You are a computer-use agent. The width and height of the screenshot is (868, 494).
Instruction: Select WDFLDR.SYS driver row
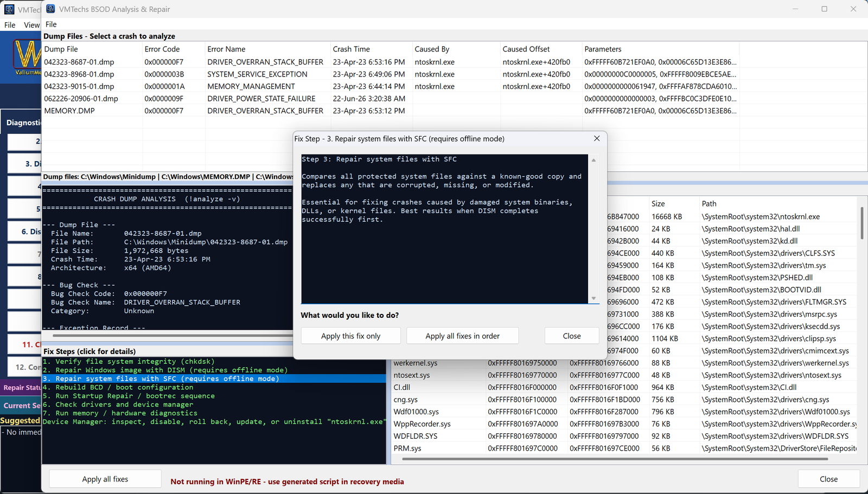tap(624, 436)
